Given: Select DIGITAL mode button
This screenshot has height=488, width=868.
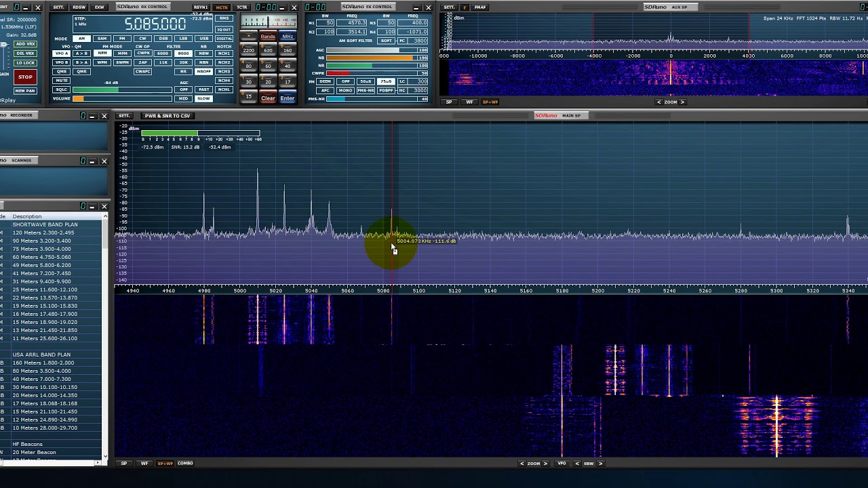Looking at the screenshot, I should click(224, 39).
